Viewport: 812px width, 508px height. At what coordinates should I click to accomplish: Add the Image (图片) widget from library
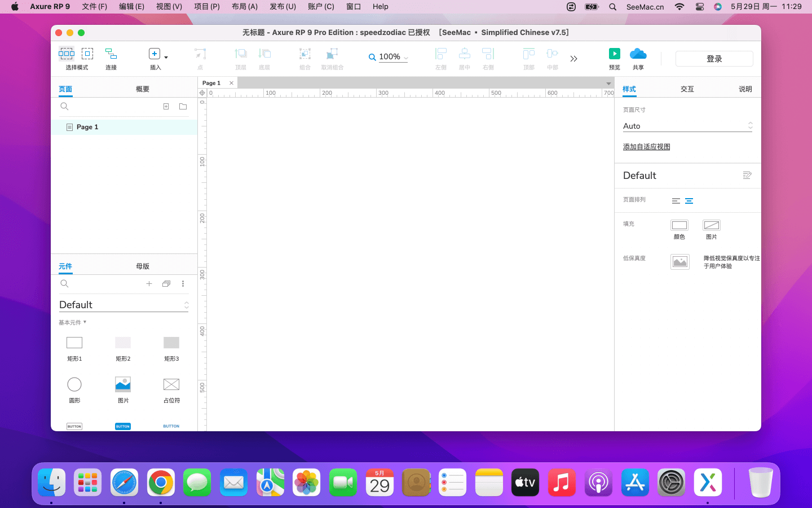tap(123, 385)
